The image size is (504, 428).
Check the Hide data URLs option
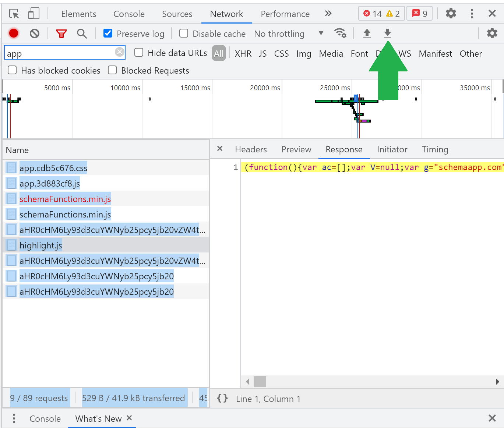click(139, 53)
